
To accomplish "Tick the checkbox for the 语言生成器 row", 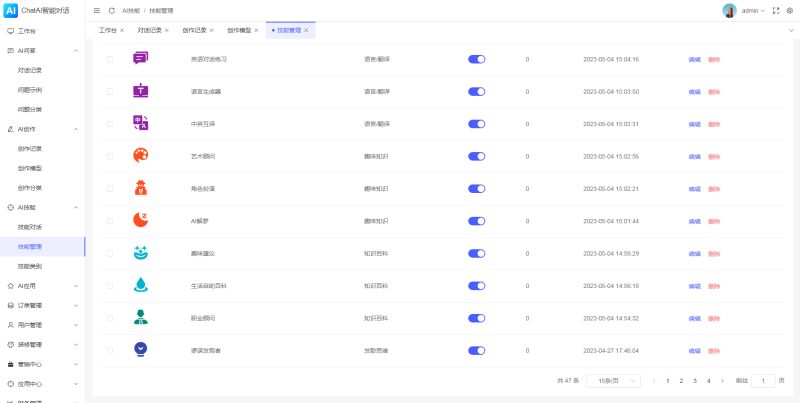I will (x=110, y=91).
